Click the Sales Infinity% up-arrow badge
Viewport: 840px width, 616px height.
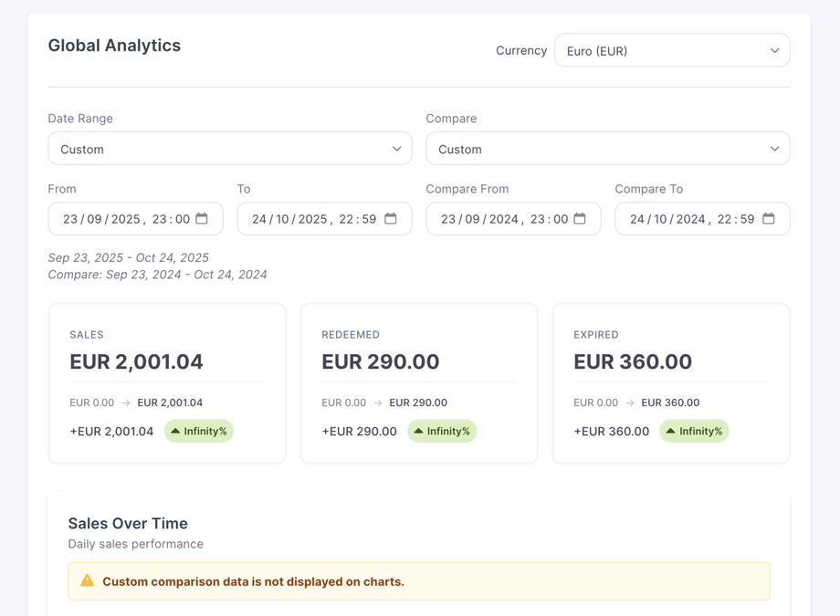tap(199, 431)
